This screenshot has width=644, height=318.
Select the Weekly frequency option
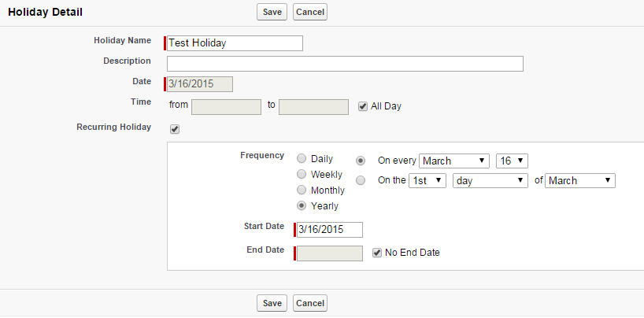tap(302, 174)
